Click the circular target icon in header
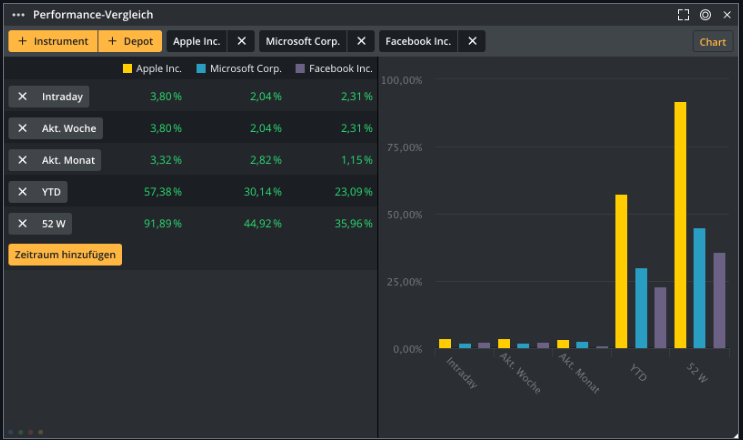 (x=705, y=15)
